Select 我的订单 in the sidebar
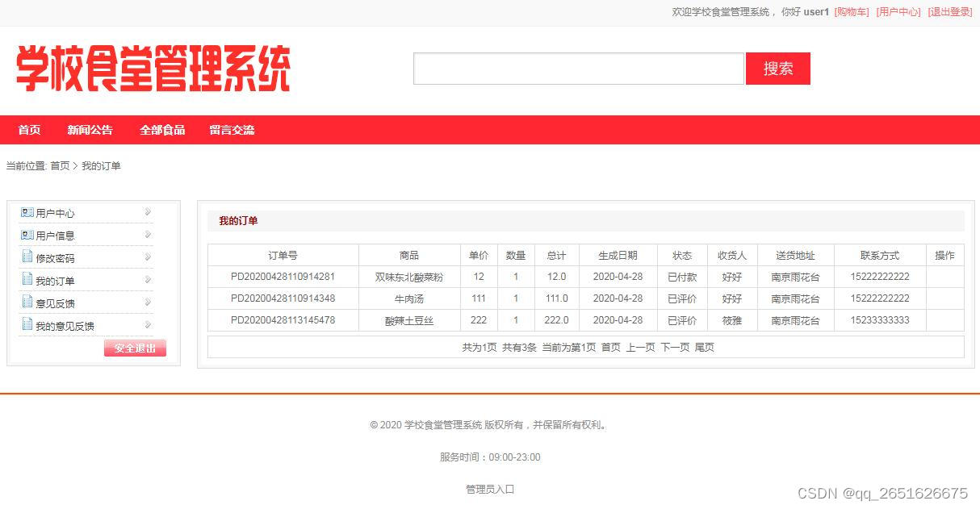980x509 pixels. pyautogui.click(x=55, y=282)
